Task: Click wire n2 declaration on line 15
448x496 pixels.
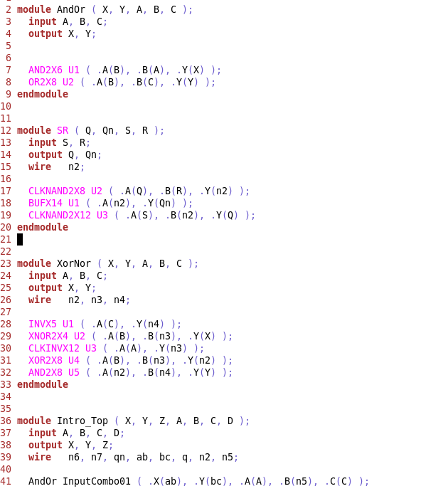Action: coord(56,167)
